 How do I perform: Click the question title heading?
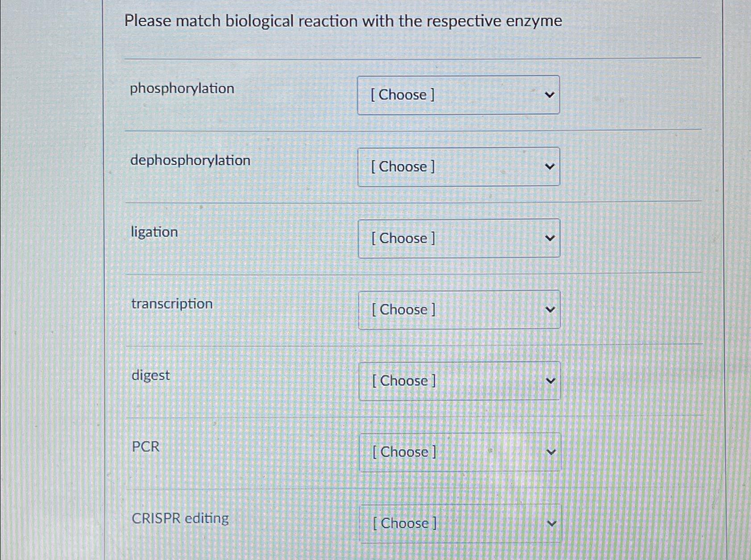coord(342,21)
